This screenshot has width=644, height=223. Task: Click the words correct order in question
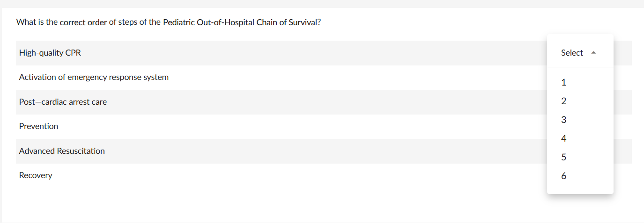point(83,22)
